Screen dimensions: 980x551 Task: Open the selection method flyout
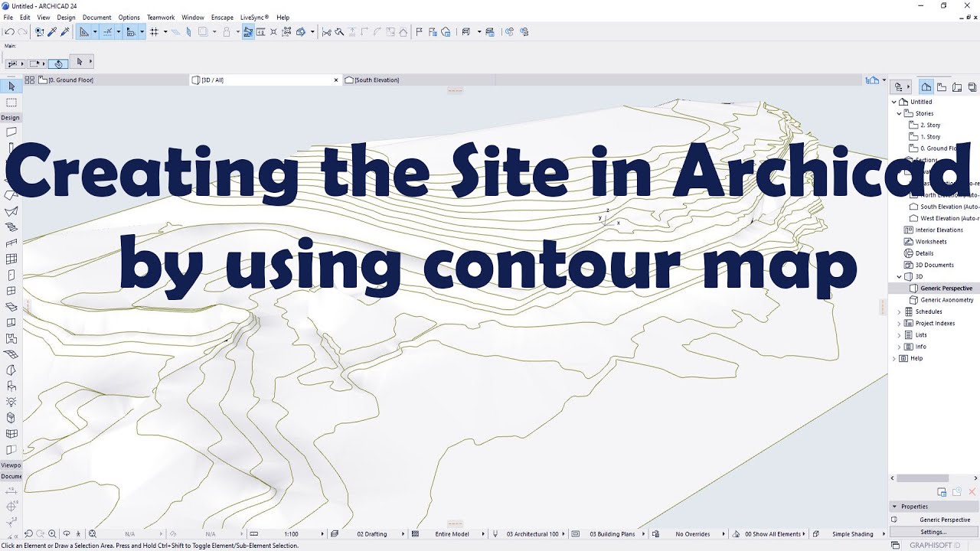37,64
